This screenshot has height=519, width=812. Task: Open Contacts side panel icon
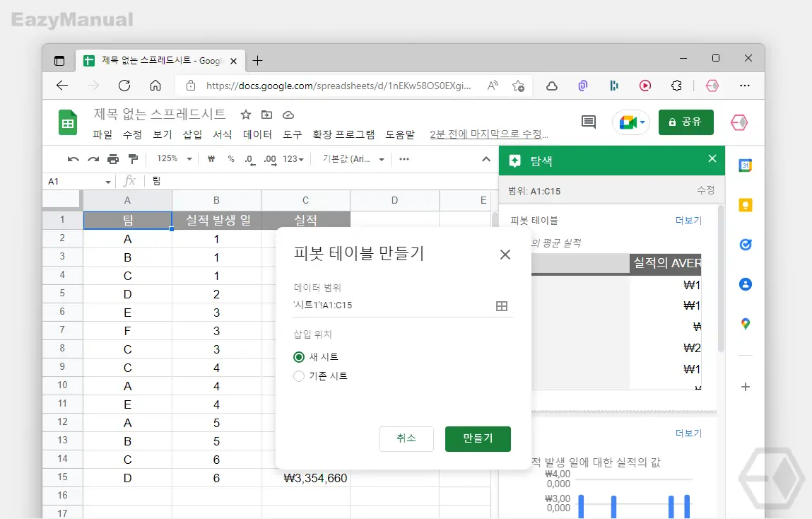[x=745, y=284]
